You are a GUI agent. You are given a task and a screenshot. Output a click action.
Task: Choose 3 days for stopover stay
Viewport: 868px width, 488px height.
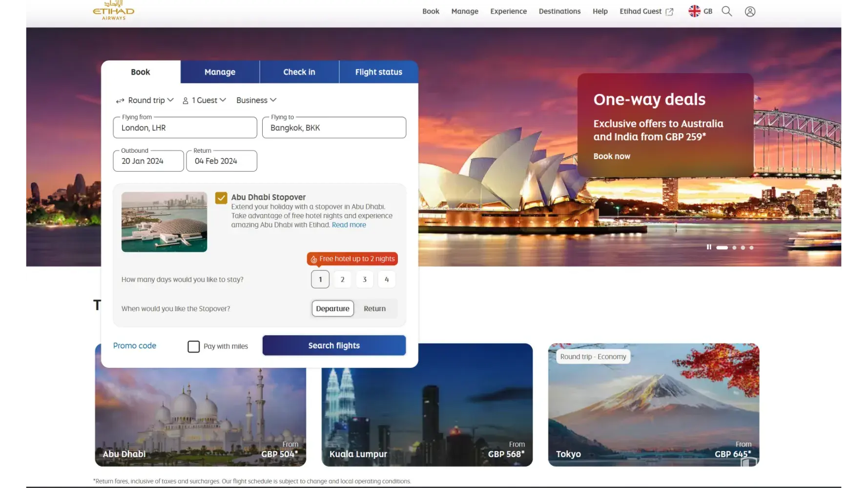click(365, 280)
